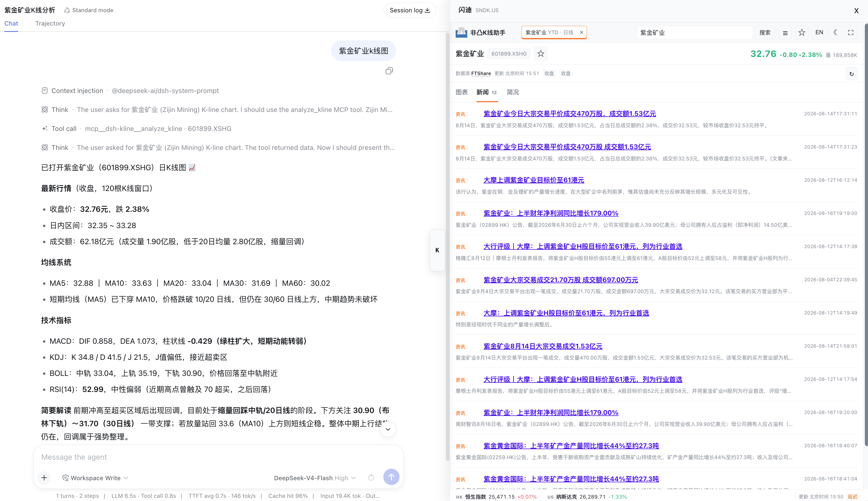Image resolution: width=868 pixels, height=501 pixels.
Task: Click the 延迟 delay status badge
Action: tap(852, 497)
